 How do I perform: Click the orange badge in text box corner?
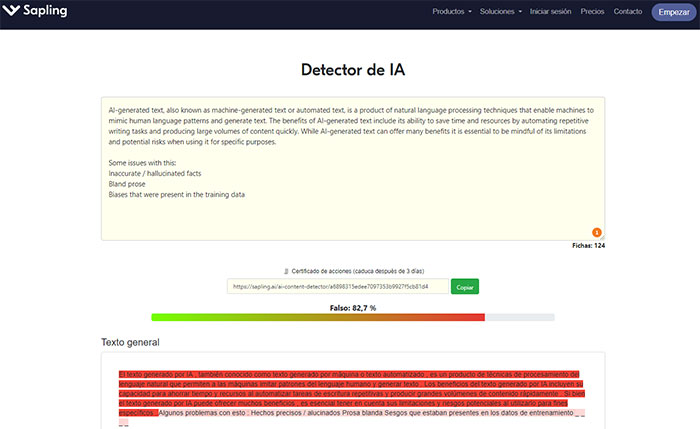pyautogui.click(x=597, y=232)
